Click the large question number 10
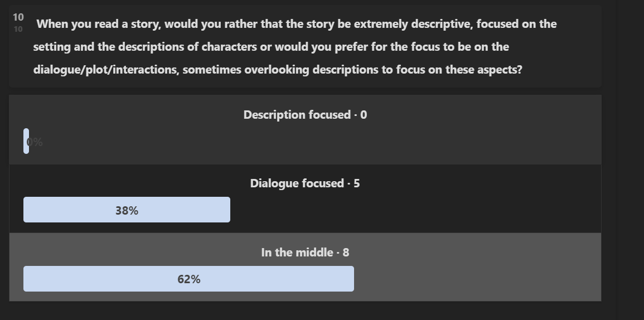Viewport: 644px width, 320px height. coord(18,17)
